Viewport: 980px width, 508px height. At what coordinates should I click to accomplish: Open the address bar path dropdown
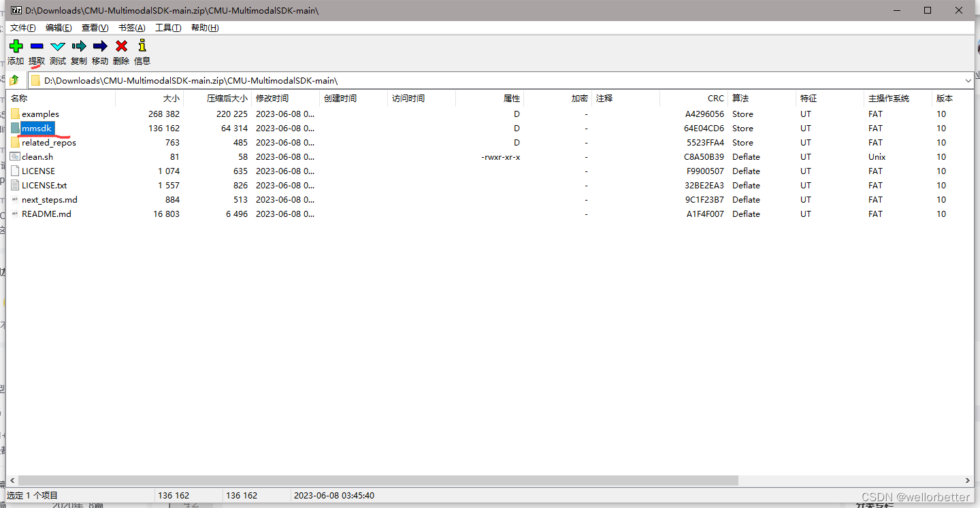[968, 80]
